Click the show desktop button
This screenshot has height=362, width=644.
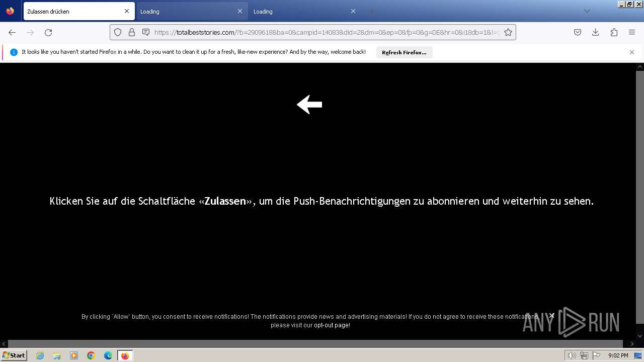pyautogui.click(x=638, y=355)
